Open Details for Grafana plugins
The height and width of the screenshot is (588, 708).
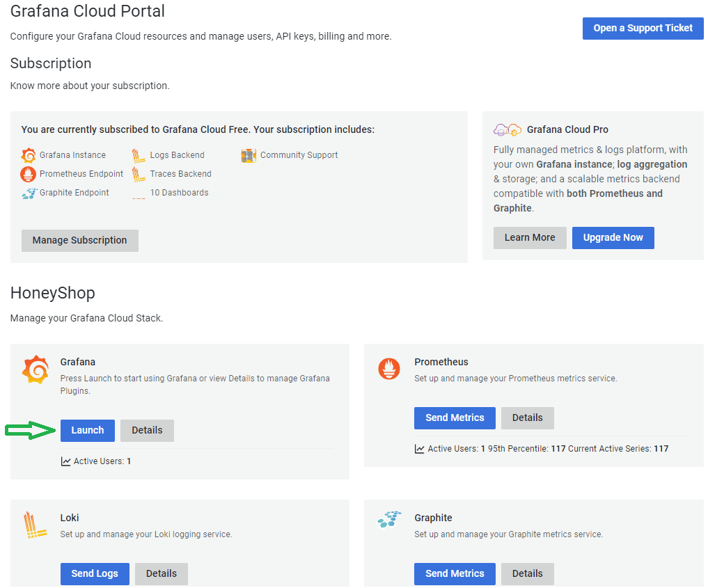pyautogui.click(x=147, y=430)
